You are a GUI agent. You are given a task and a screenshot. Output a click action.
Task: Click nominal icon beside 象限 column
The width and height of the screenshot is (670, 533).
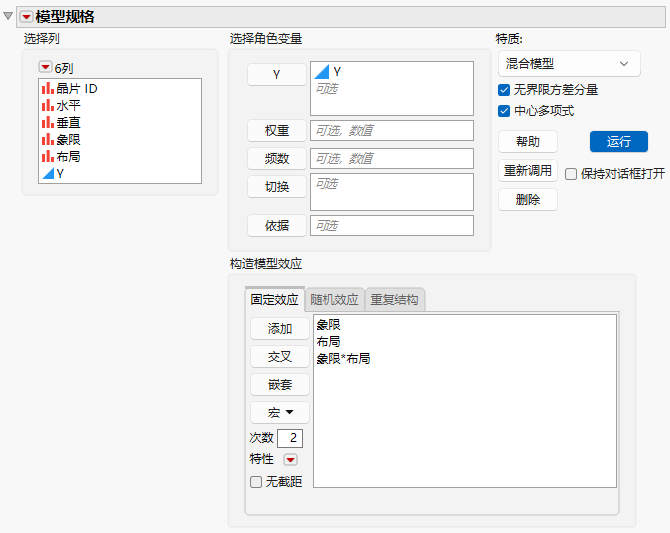48,139
